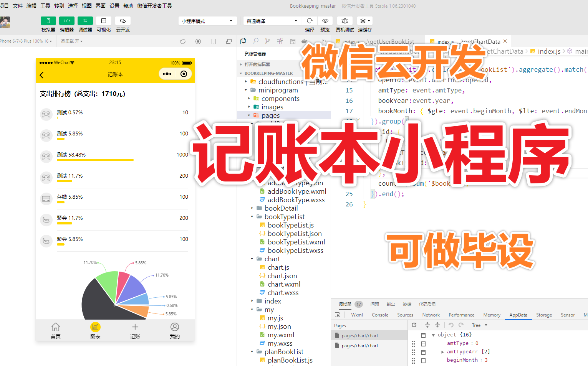Click the inspect element picker icon
The image size is (588, 366).
pyautogui.click(x=338, y=315)
